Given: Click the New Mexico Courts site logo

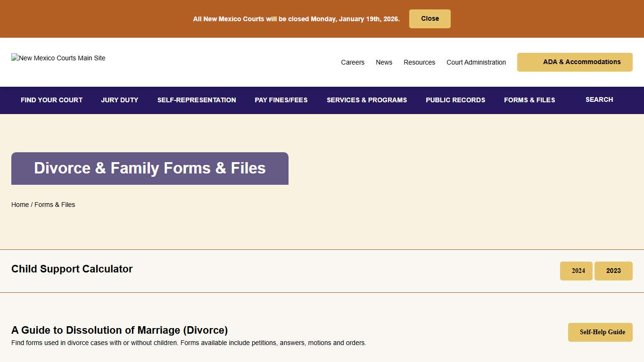Looking at the screenshot, I should click(58, 58).
